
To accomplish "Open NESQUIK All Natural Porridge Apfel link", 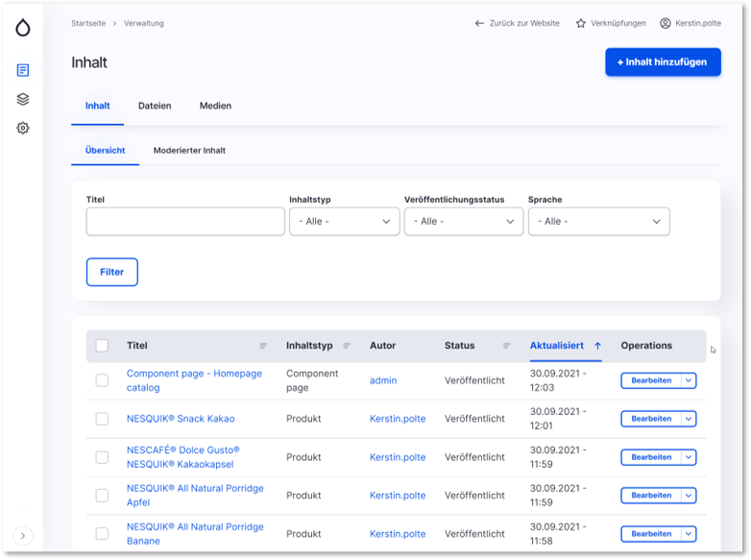I will point(195,496).
